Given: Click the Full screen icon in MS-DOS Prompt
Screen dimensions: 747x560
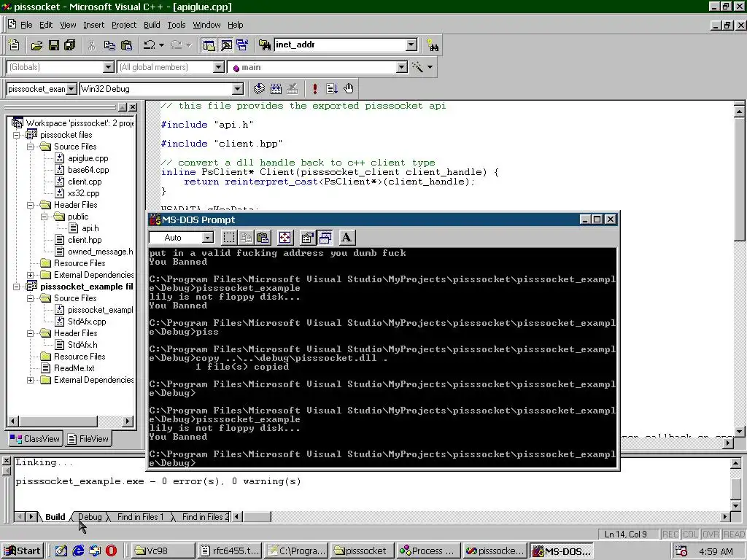Looking at the screenshot, I should [285, 238].
